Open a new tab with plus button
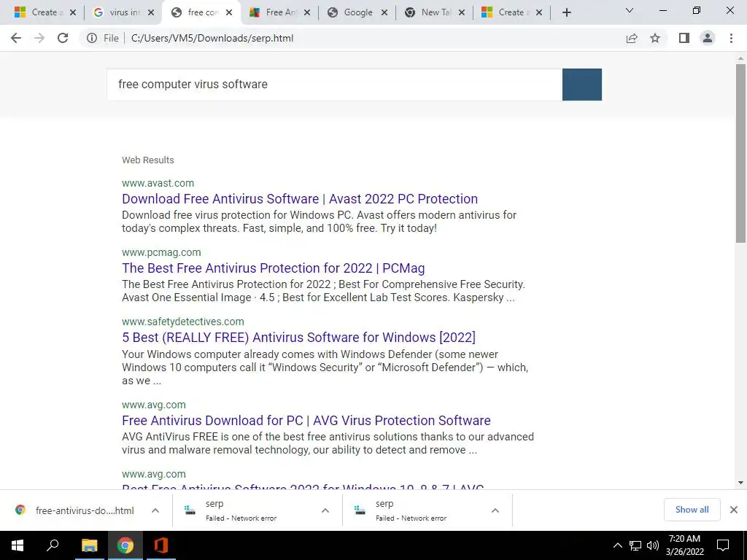 [x=566, y=12]
